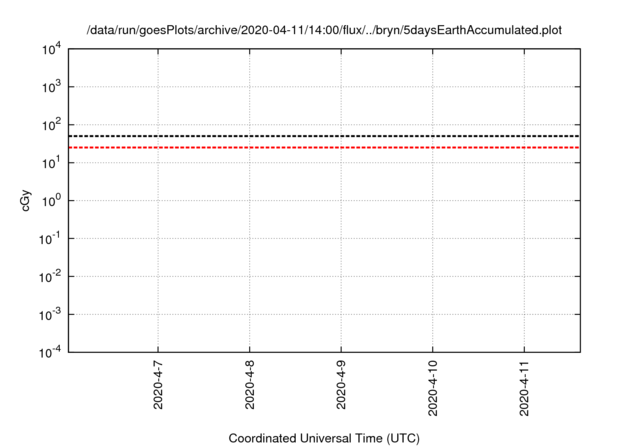This screenshot has height=448, width=640.
Task: Click the red dashed threshold line
Action: click(324, 147)
